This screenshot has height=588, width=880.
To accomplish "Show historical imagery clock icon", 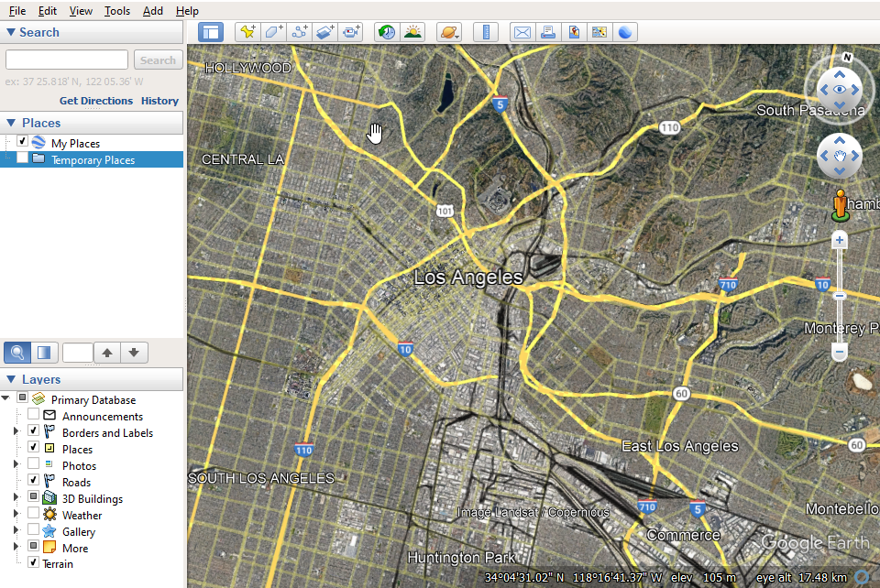I will coord(387,32).
